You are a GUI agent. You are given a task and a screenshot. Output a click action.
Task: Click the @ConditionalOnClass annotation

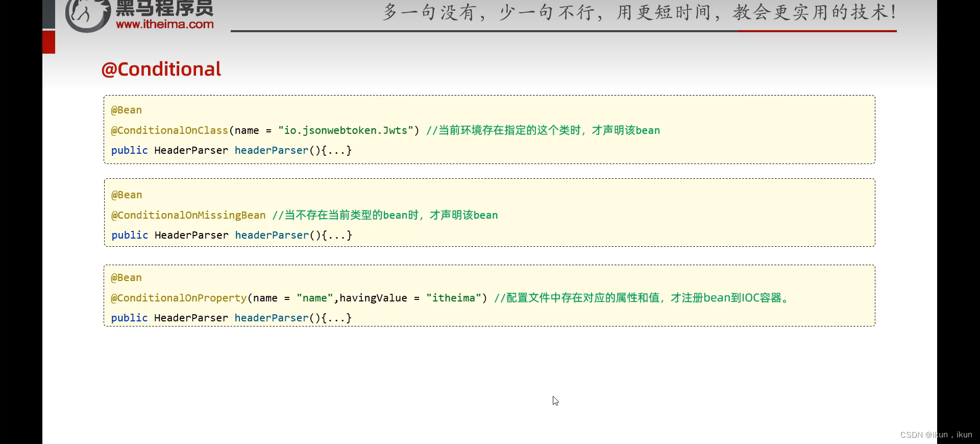pos(169,130)
